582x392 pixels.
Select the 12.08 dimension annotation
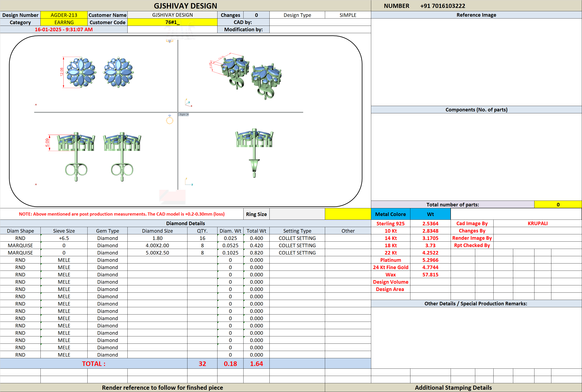pyautogui.click(x=62, y=72)
